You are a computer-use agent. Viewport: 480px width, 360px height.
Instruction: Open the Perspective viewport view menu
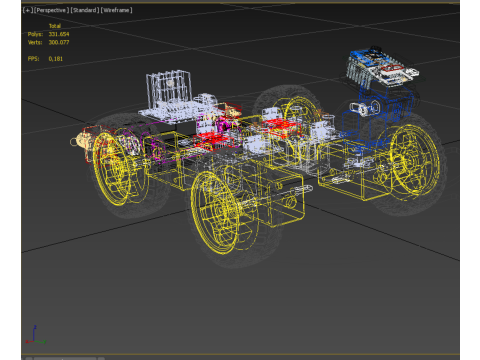52,10
